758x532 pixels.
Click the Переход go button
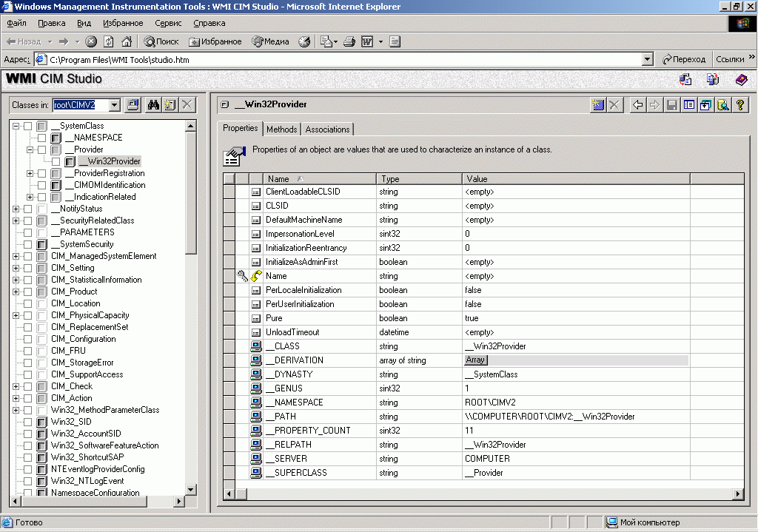(684, 59)
